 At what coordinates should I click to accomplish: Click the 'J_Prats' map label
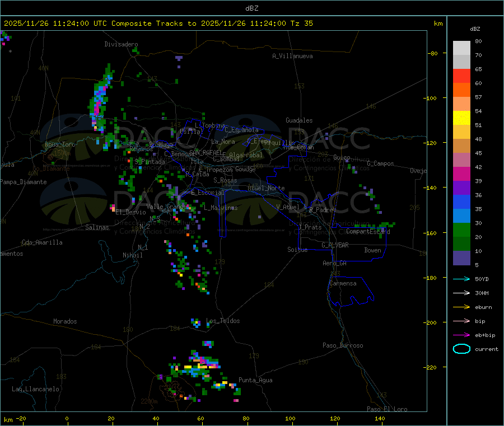point(310,227)
